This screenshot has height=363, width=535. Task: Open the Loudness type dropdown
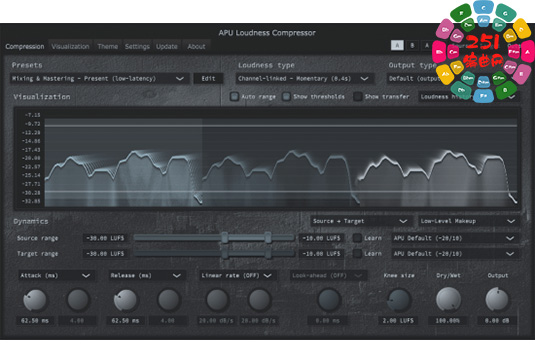click(305, 78)
